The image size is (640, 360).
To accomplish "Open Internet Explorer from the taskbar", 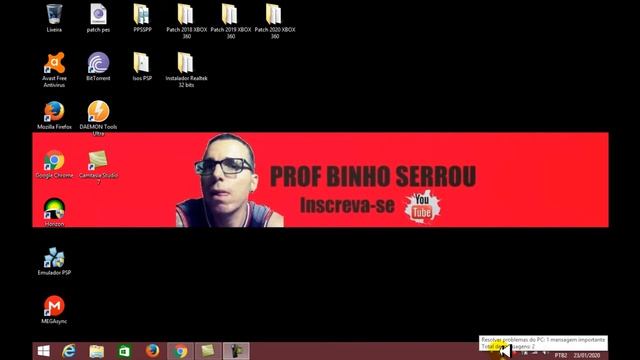I will pyautogui.click(x=69, y=351).
